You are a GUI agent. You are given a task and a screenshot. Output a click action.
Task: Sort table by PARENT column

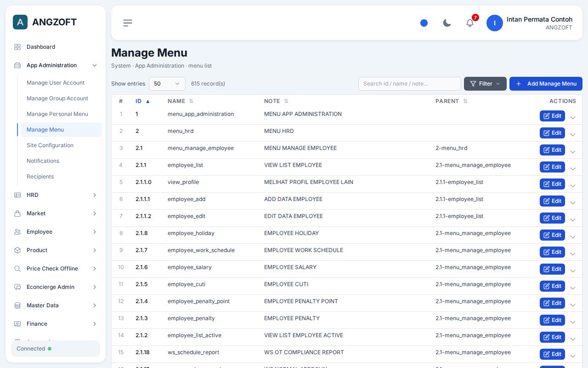[452, 101]
